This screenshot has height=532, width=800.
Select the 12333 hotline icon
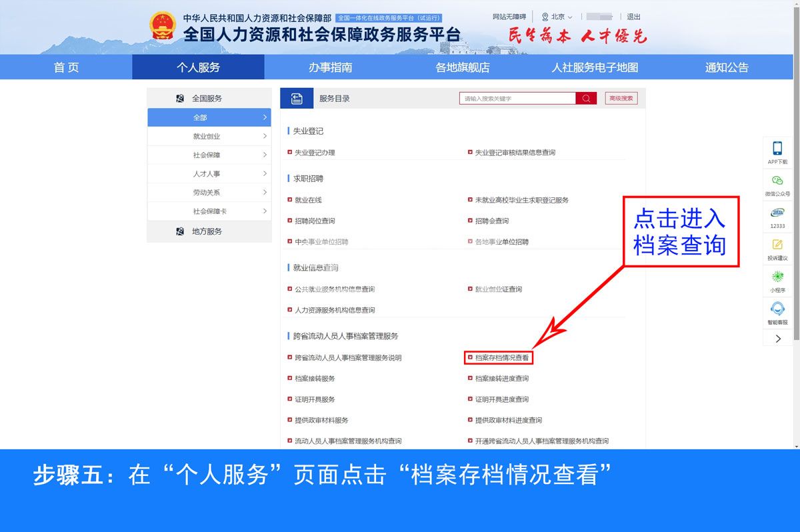(x=777, y=213)
